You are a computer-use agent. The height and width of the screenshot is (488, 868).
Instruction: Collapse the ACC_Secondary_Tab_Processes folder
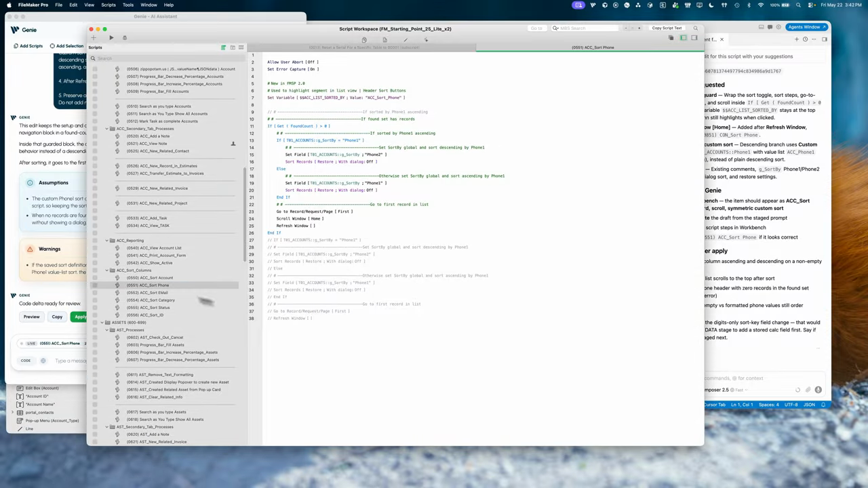click(x=107, y=129)
